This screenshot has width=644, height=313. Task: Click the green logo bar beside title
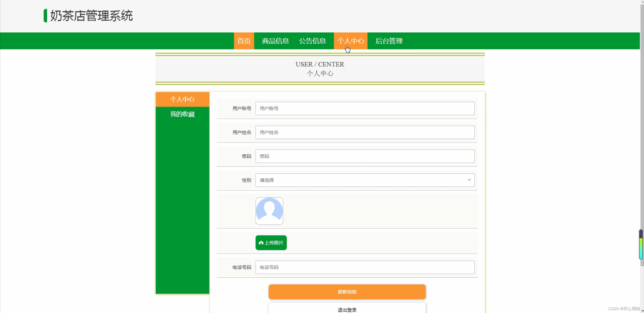(x=45, y=16)
